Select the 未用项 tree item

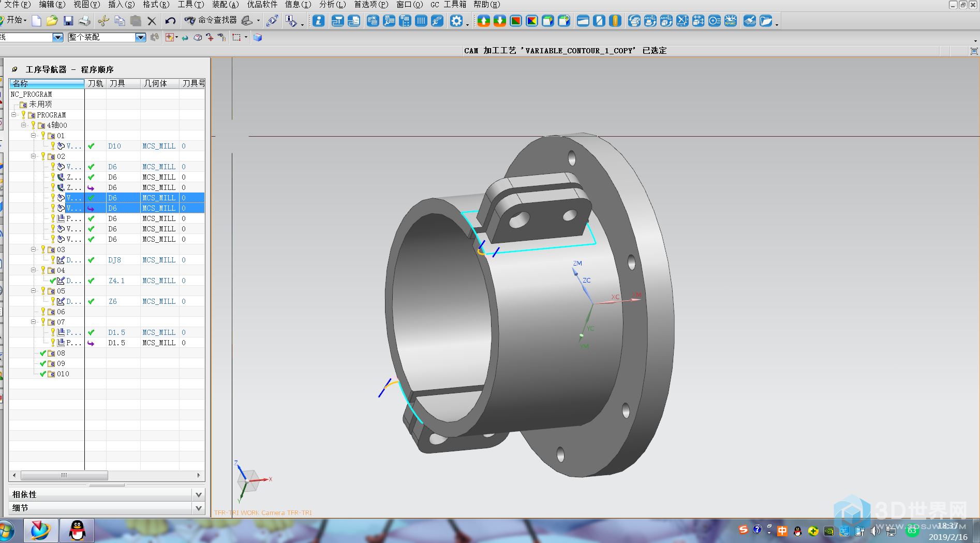(40, 105)
